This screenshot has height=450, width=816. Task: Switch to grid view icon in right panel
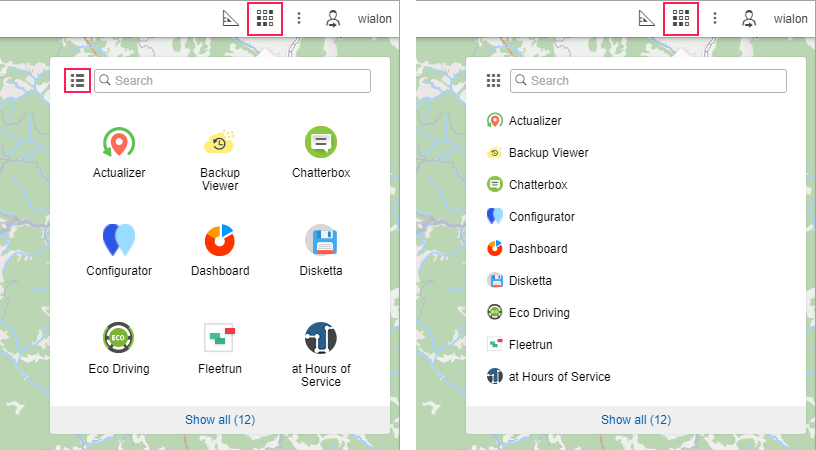493,81
